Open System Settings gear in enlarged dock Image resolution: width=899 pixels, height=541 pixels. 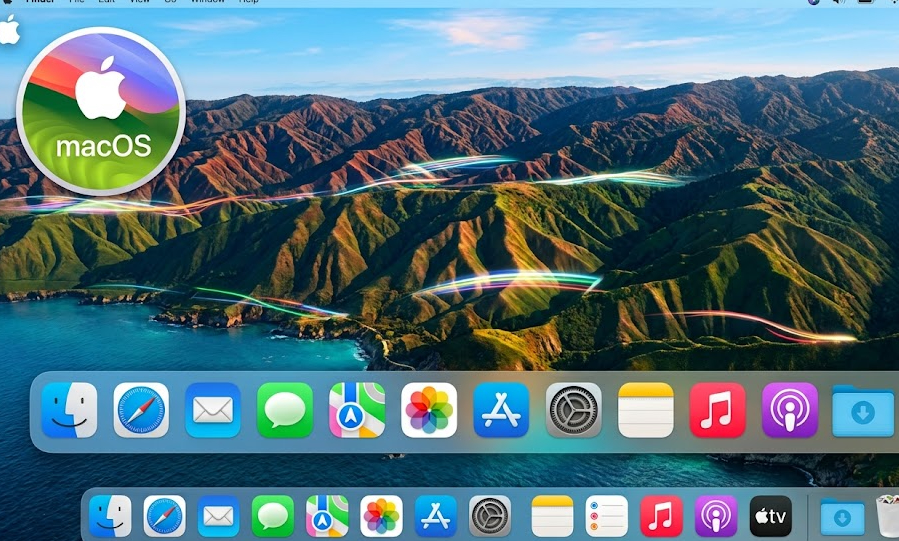[x=573, y=410]
